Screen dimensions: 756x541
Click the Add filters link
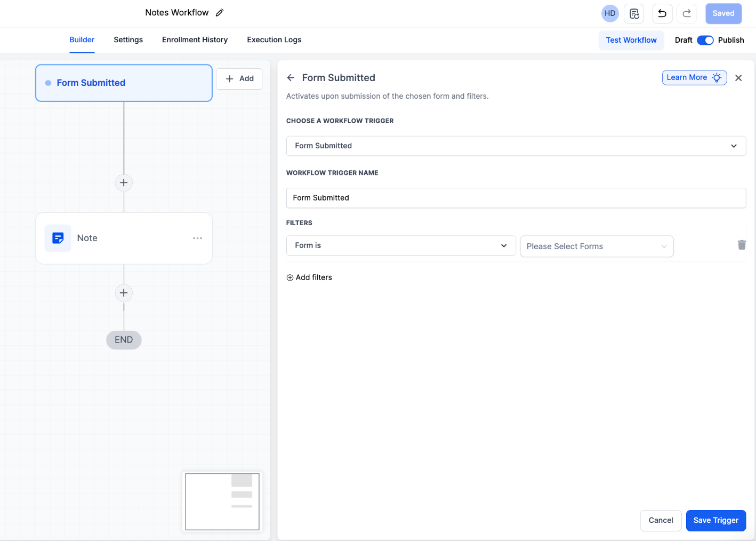pyautogui.click(x=309, y=277)
